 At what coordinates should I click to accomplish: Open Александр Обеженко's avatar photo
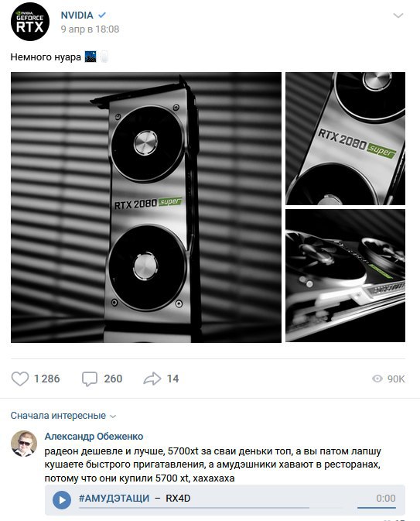24,444
